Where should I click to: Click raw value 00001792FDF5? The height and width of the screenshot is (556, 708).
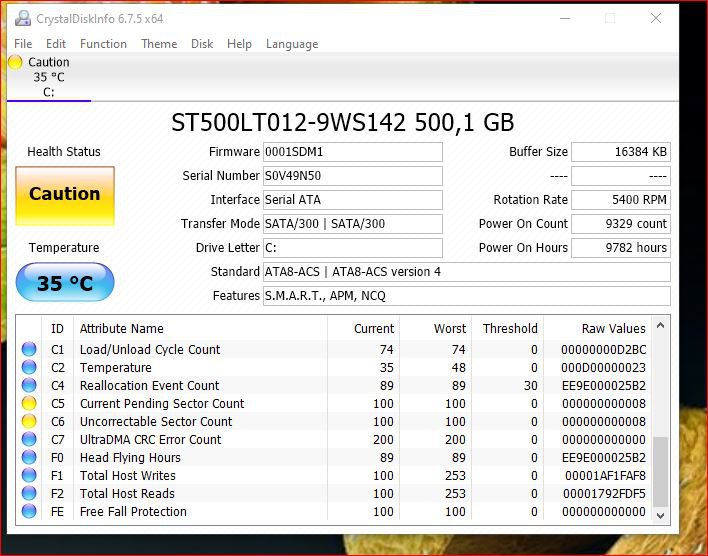[605, 494]
